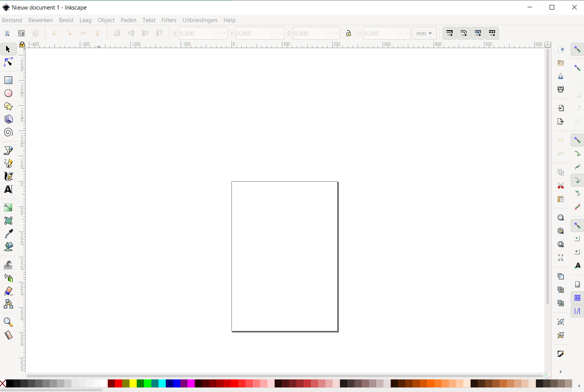Toggle snapping to guides
Viewport: 584px width, 392px height.
(x=578, y=311)
